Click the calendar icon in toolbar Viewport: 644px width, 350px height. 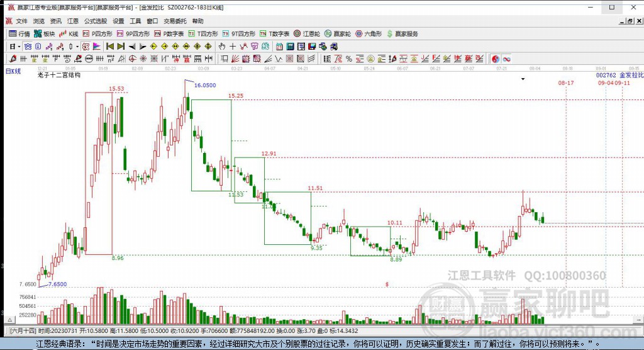(279, 47)
